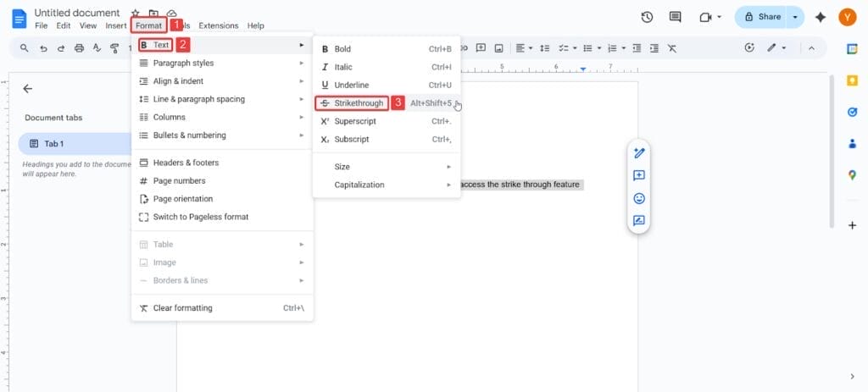Open Google Calendar side panel

coord(853,48)
